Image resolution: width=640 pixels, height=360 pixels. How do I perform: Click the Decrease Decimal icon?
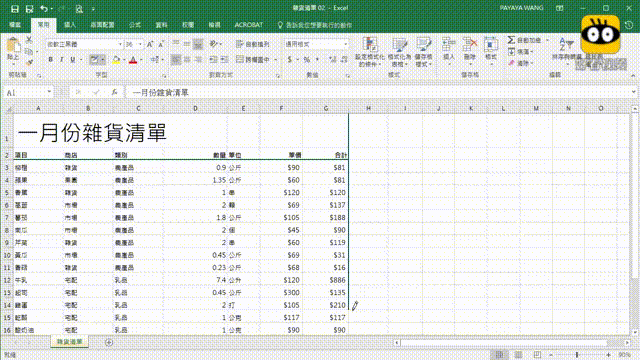tap(344, 60)
